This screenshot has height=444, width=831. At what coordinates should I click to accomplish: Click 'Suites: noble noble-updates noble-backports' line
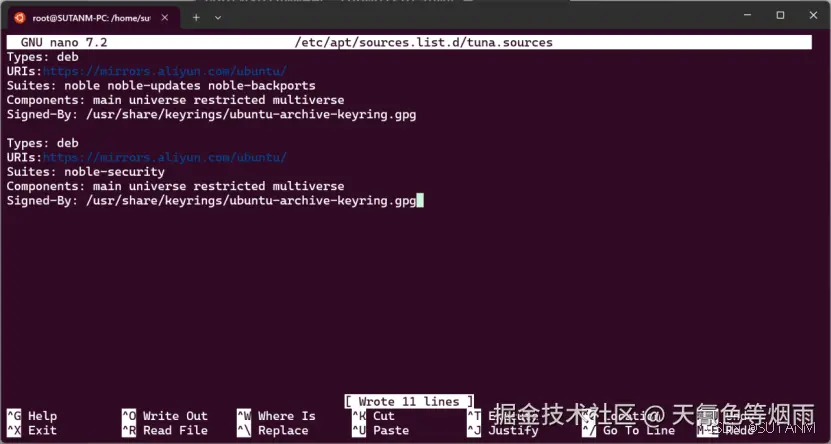161,86
